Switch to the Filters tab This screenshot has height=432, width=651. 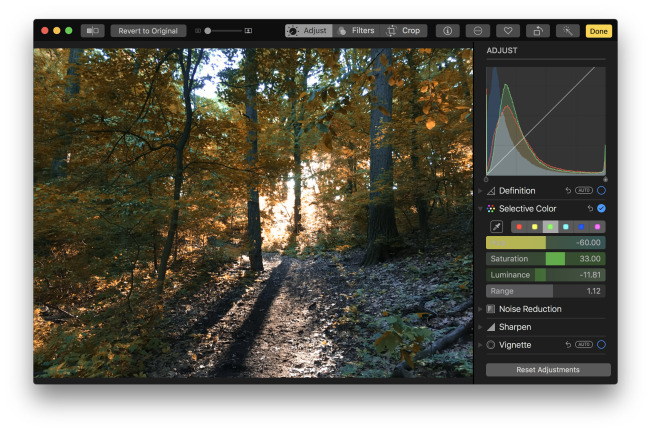tap(355, 31)
